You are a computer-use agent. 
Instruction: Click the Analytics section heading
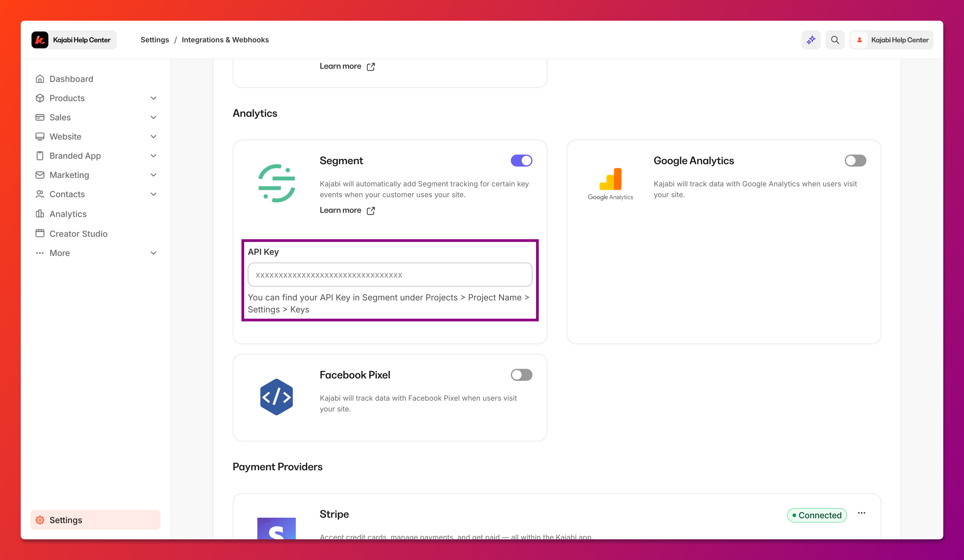coord(255,113)
